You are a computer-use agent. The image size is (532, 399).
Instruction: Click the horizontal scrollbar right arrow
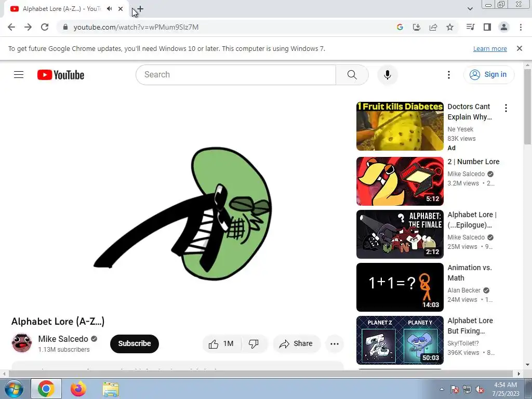pyautogui.click(x=519, y=374)
